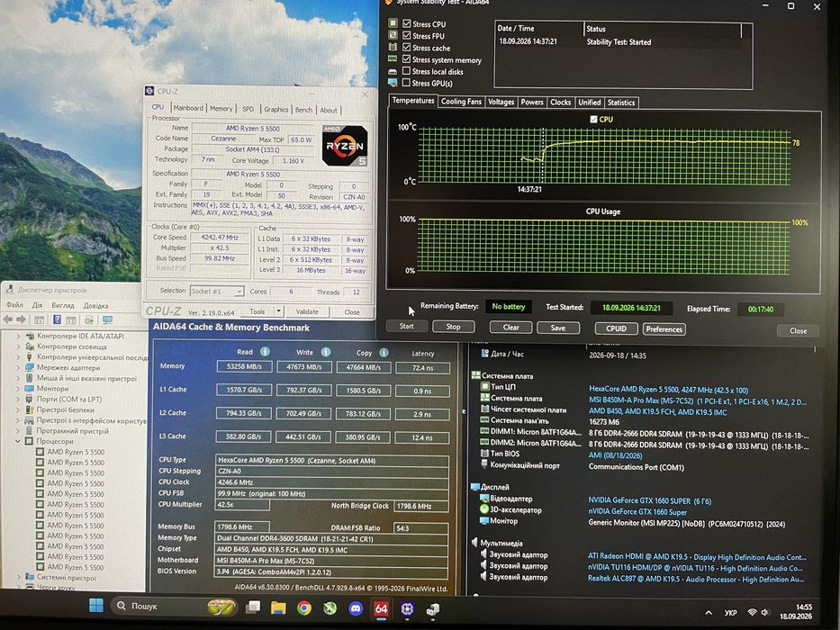Screen dimensions: 840x630
Task: Click the Stop button in stability test
Action: (453, 326)
